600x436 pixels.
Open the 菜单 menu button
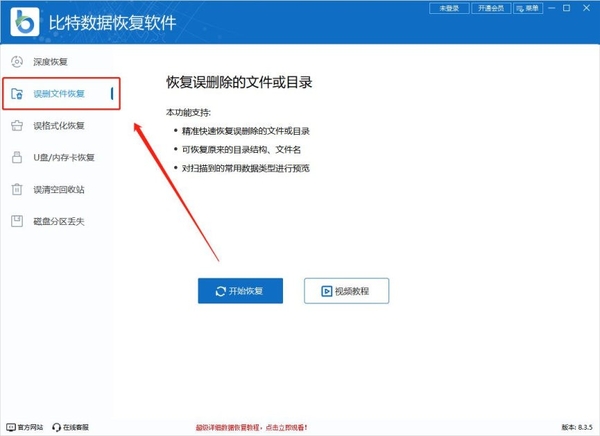point(528,8)
